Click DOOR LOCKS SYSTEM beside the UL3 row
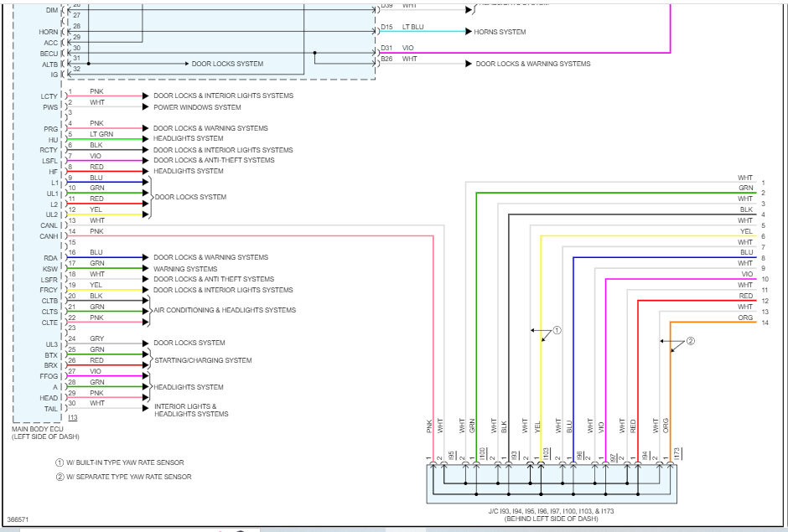 pos(189,343)
